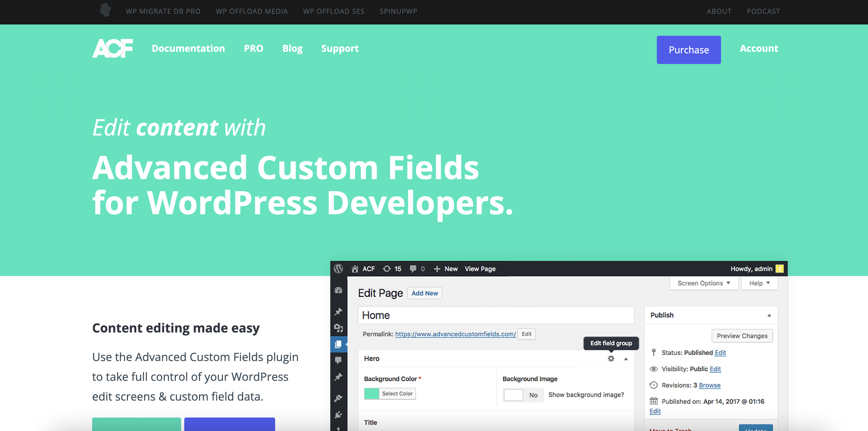Click the comments bubble icon in the admin bar

[x=413, y=269]
